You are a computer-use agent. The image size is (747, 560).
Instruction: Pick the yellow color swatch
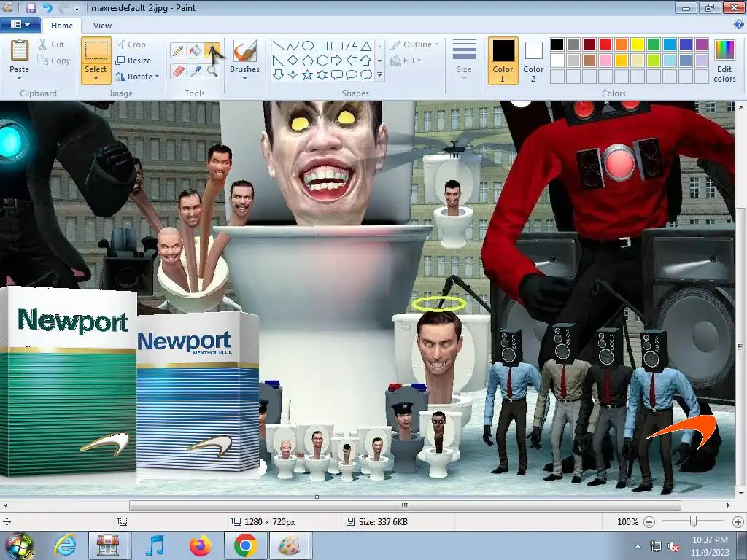638,44
